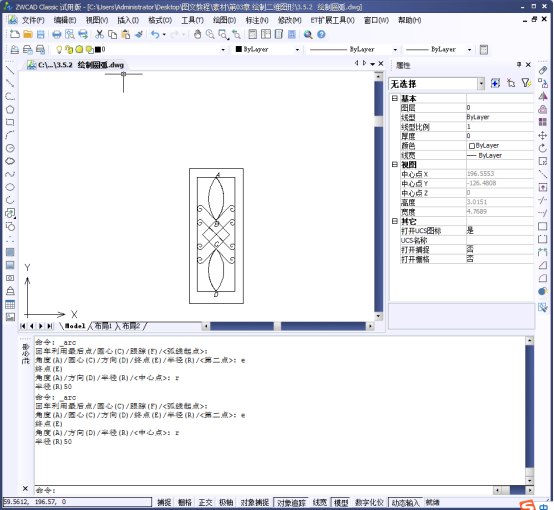Image resolution: width=554 pixels, height=510 pixels.
Task: Click the coordinates display in status bar
Action: coord(77,502)
